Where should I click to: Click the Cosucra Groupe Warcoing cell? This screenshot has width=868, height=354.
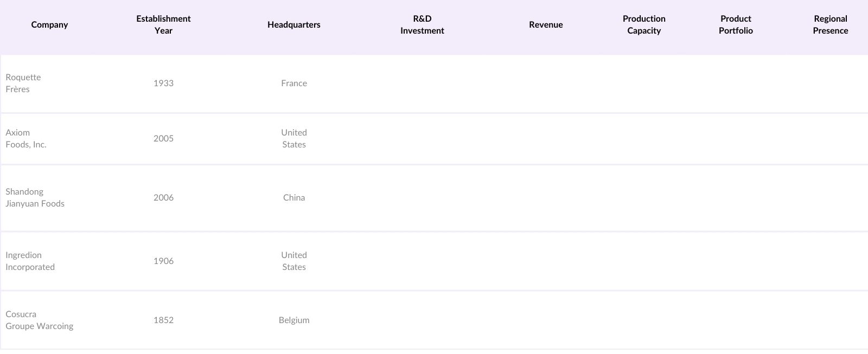39,320
